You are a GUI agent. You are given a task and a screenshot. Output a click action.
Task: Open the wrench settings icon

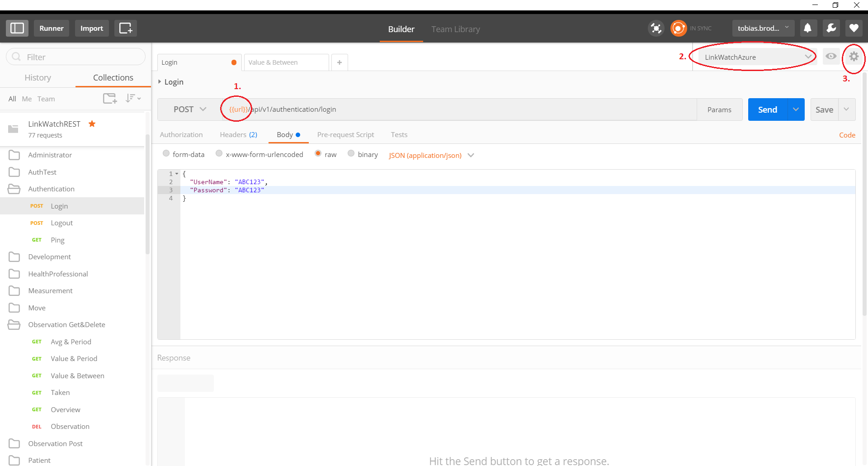pyautogui.click(x=831, y=28)
